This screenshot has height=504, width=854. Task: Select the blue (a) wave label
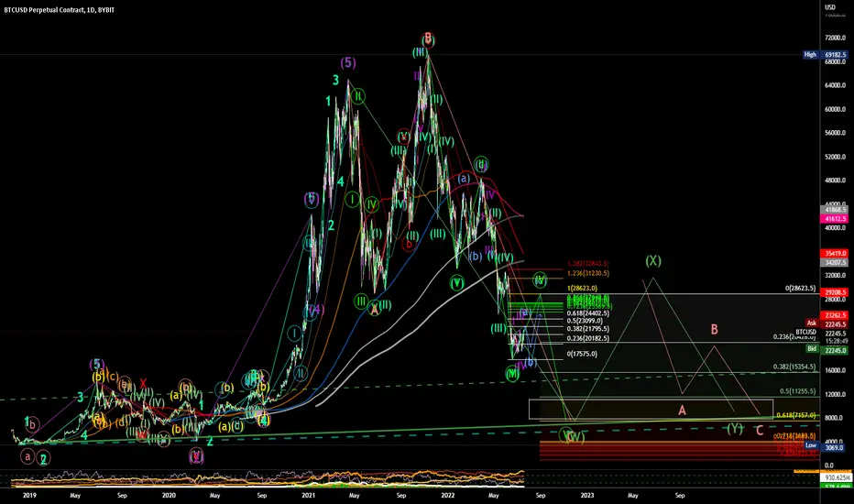point(464,178)
